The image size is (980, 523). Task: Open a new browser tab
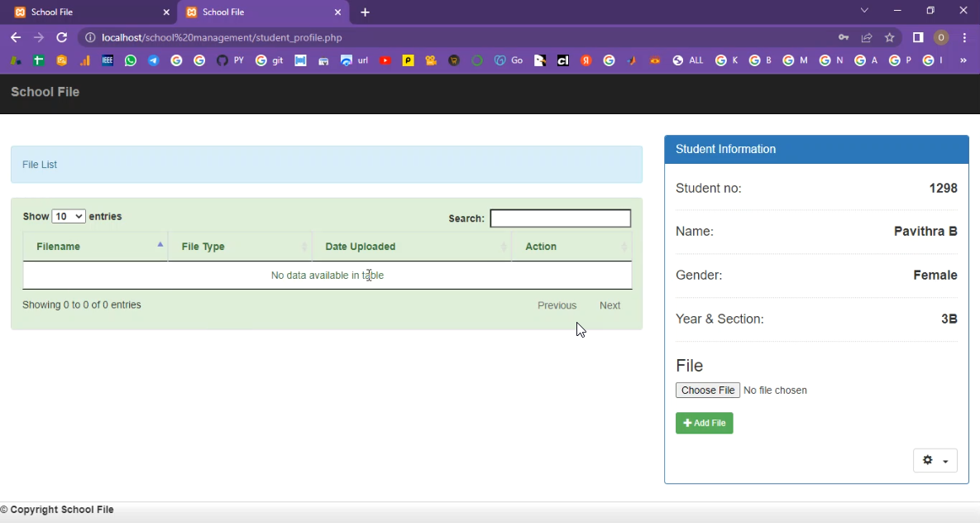coord(365,12)
